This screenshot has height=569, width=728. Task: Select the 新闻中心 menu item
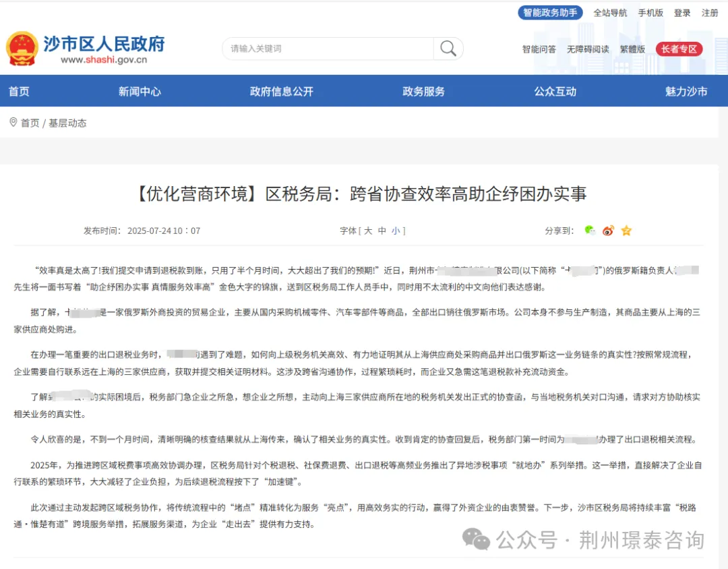[x=140, y=91]
